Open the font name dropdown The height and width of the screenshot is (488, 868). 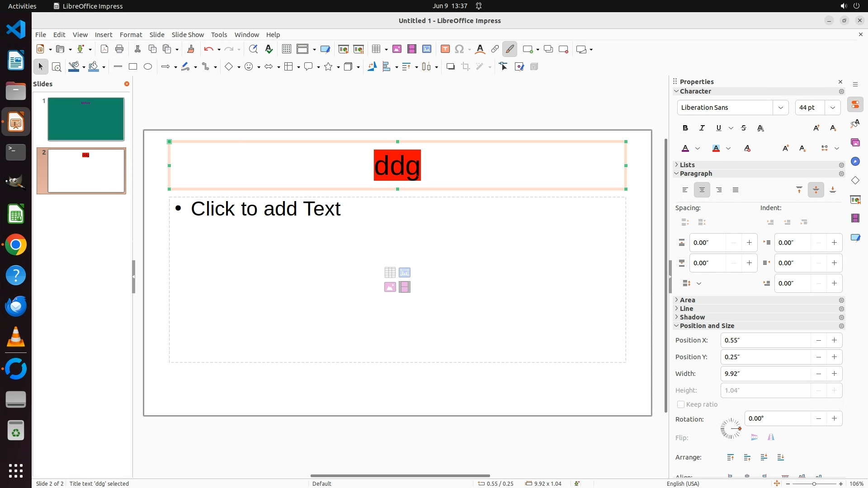pos(780,108)
